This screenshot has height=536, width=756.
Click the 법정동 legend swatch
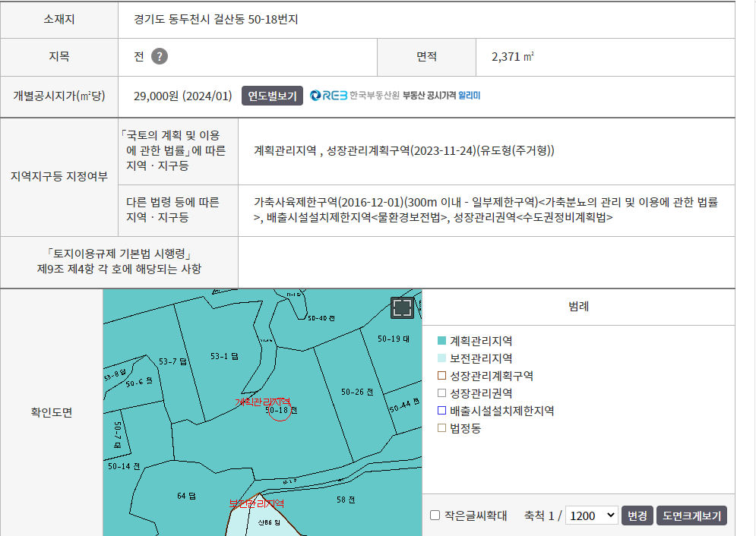tap(441, 427)
